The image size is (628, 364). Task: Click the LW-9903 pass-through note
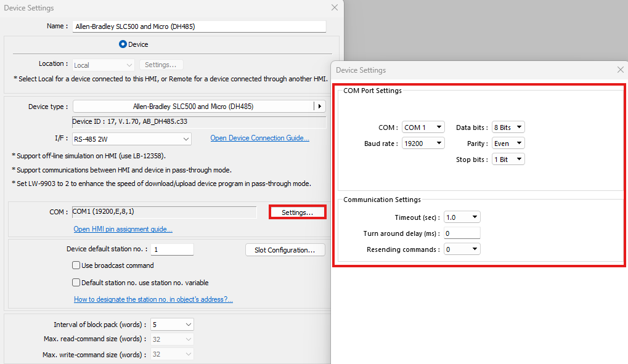(161, 184)
